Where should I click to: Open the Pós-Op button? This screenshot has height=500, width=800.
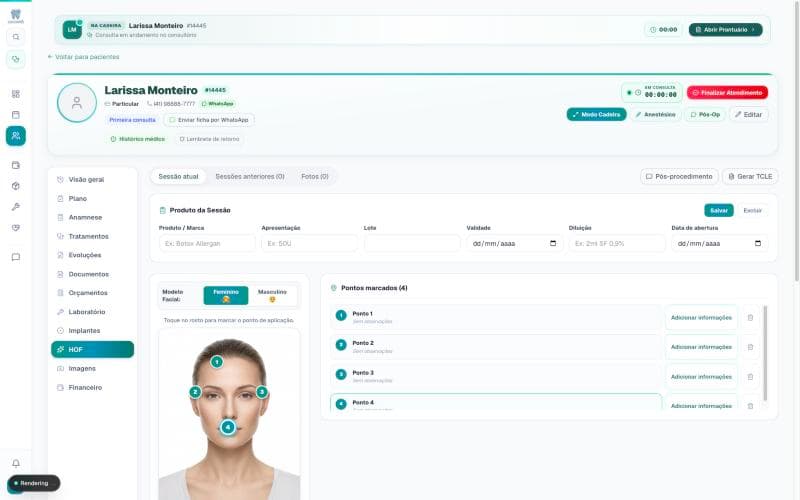pyautogui.click(x=705, y=114)
